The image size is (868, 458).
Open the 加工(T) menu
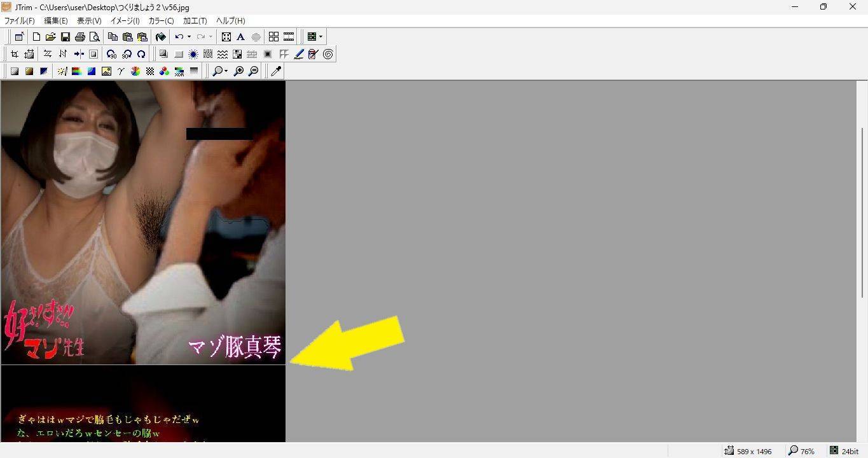pos(195,21)
